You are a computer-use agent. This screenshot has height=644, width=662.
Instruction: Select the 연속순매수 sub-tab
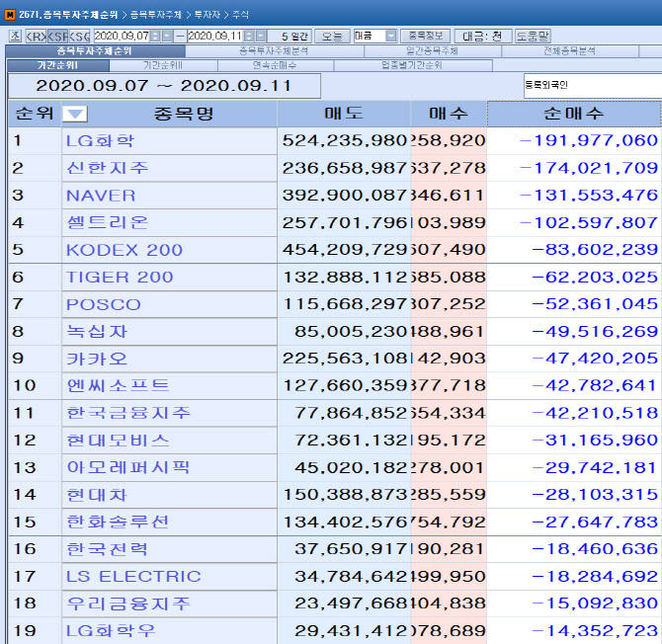276,65
